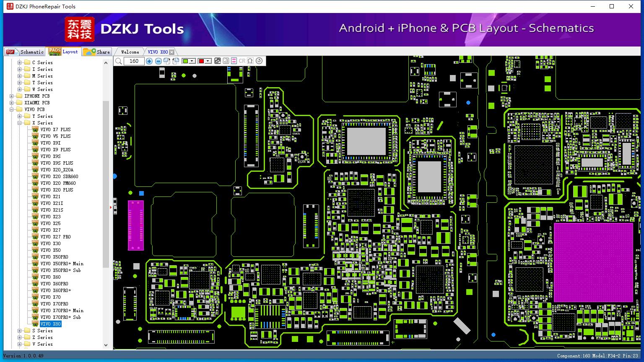Click the board icon beside VIVO X27 PRO

[35, 237]
